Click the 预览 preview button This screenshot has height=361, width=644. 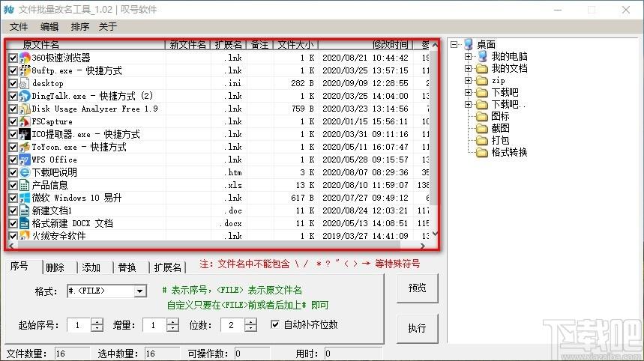418,288
